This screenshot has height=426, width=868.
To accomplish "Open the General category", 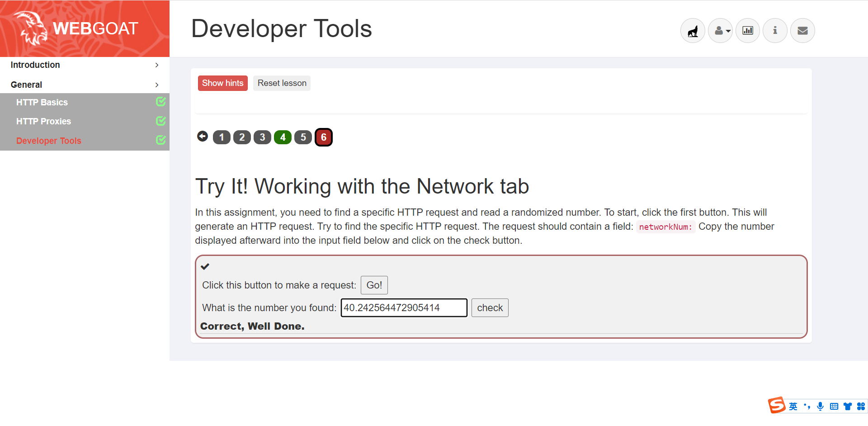I will (26, 85).
